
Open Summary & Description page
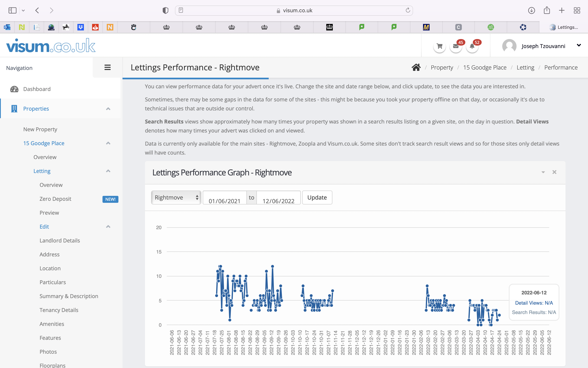point(69,296)
